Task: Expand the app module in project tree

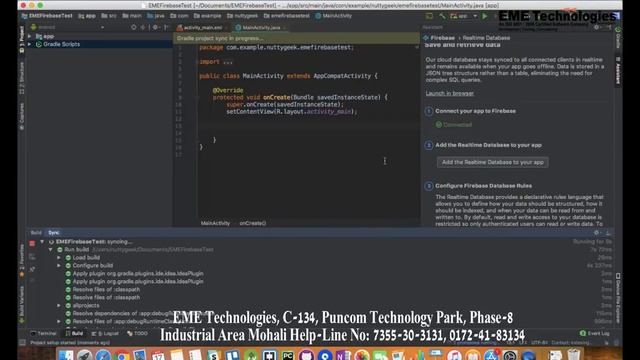Action: tap(29, 36)
